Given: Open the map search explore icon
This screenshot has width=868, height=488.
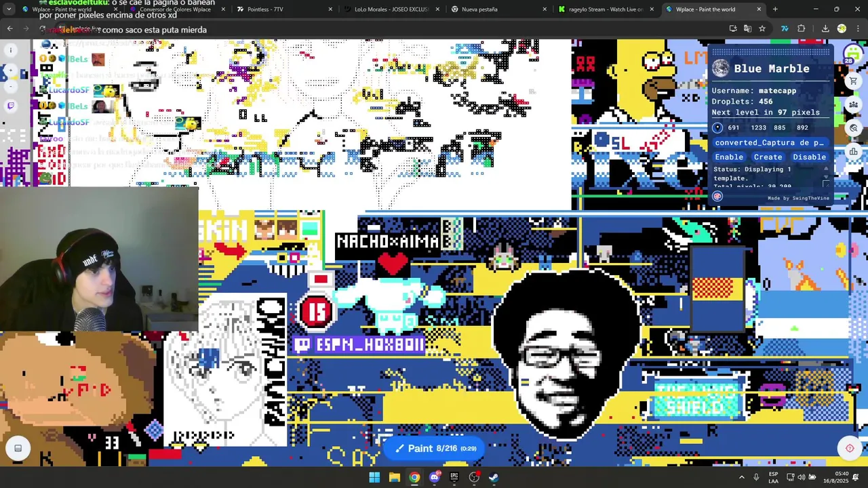Looking at the screenshot, I should 854,127.
